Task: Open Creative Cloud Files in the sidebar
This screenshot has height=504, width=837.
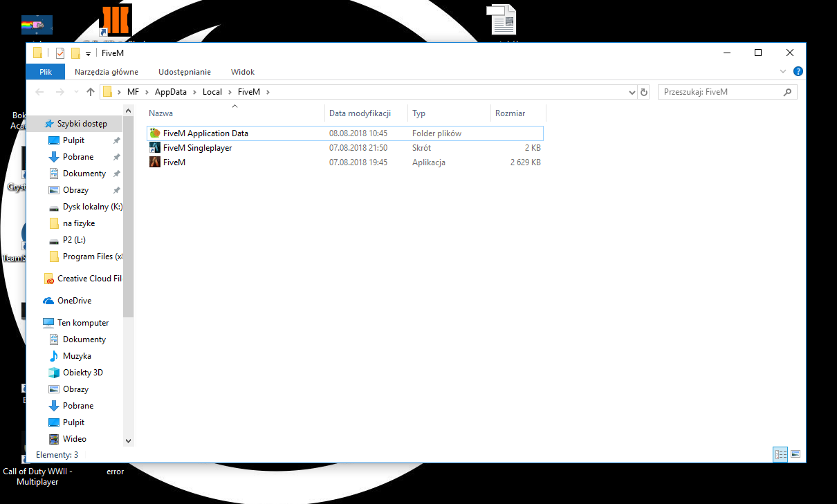Action: coord(89,279)
